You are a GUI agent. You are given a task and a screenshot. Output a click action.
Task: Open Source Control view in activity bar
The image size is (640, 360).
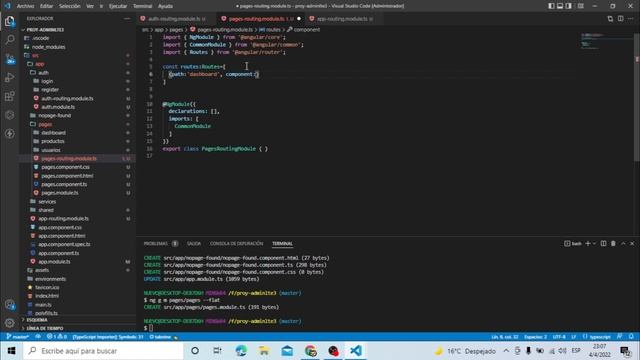pyautogui.click(x=10, y=59)
